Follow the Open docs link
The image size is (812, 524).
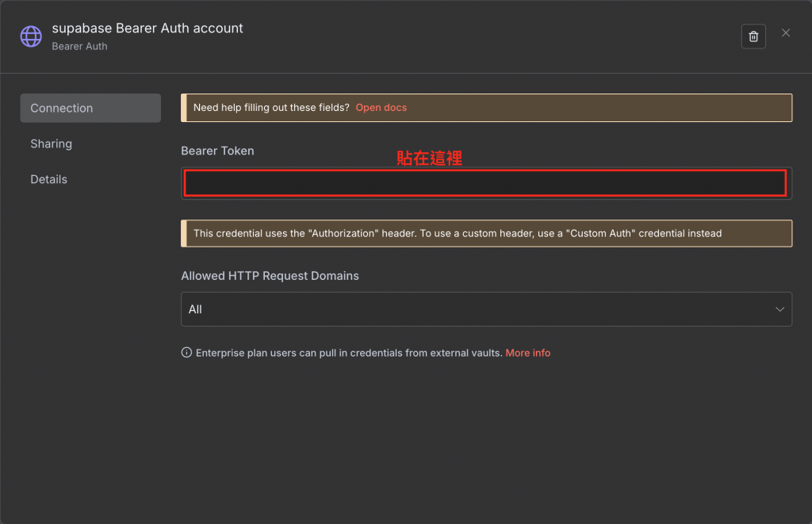point(381,108)
